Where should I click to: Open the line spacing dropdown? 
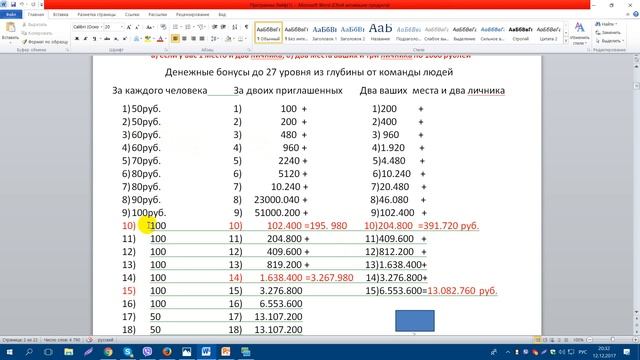215,39
